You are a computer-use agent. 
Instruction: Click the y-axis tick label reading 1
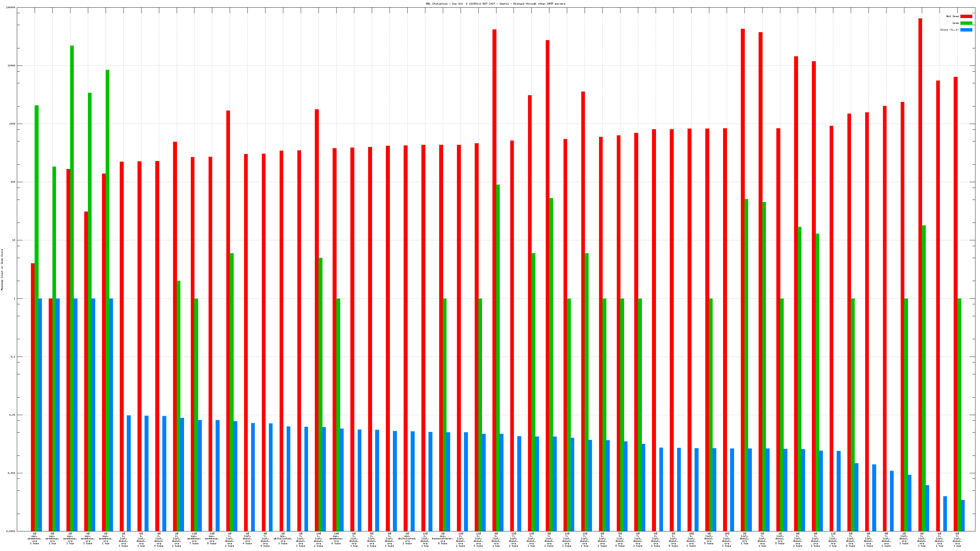click(x=14, y=298)
